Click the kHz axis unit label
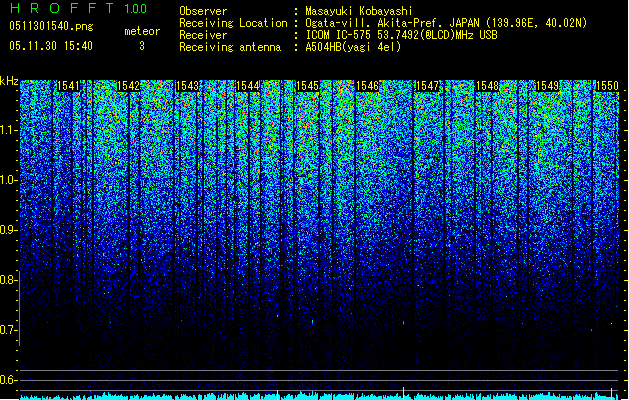The image size is (629, 400). pyautogui.click(x=9, y=81)
